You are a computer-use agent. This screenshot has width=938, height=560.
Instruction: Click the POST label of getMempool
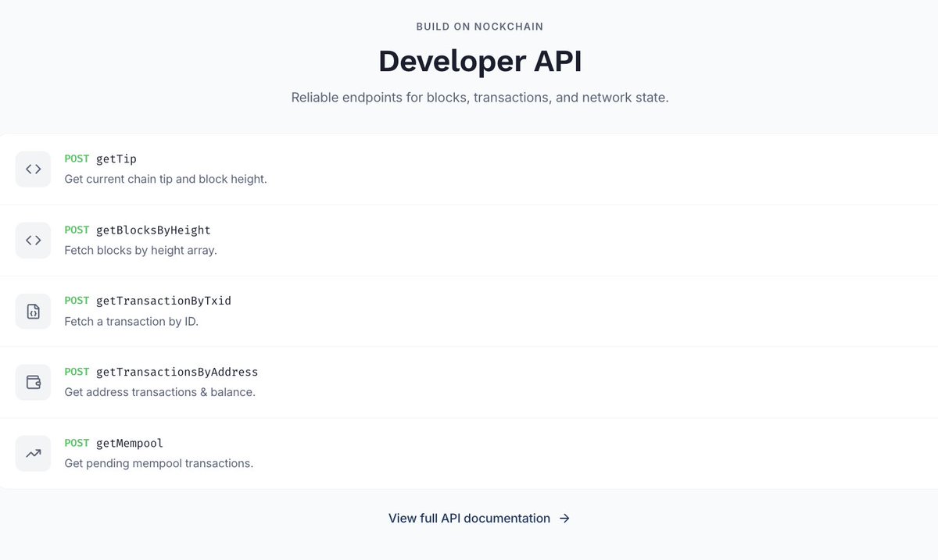[77, 443]
